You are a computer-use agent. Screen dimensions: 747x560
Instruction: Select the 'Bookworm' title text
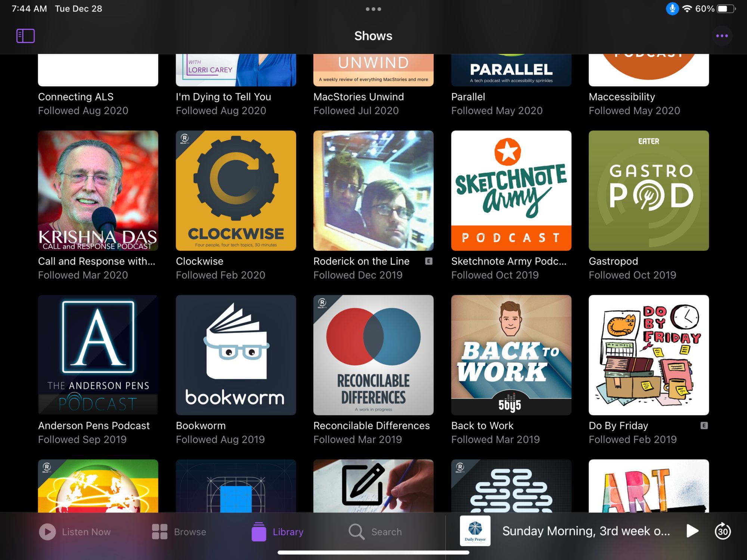tap(201, 426)
